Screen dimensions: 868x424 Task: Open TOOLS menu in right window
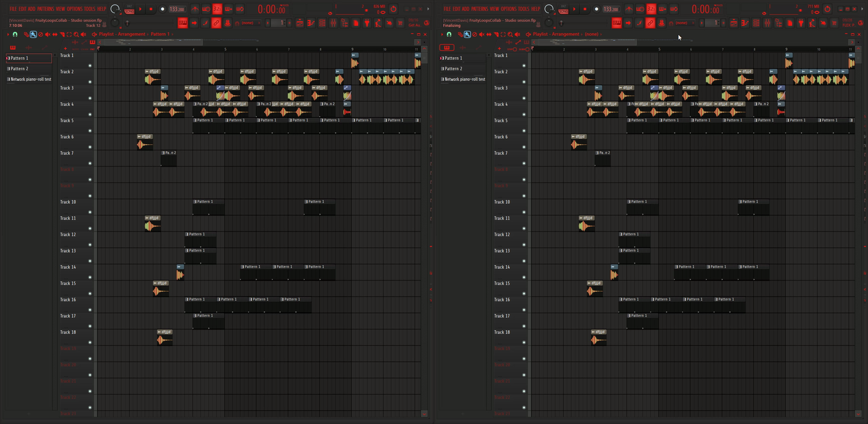coord(524,9)
